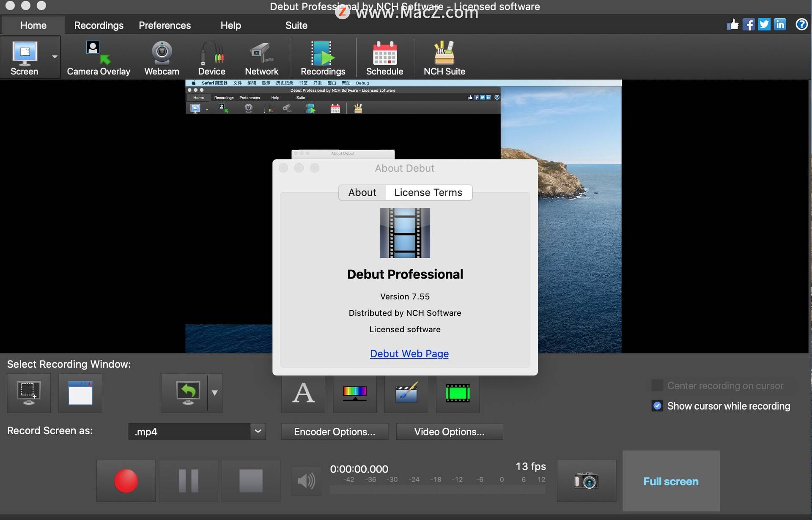Toggle the audio speaker button
Image resolution: width=812 pixels, height=520 pixels.
point(306,481)
